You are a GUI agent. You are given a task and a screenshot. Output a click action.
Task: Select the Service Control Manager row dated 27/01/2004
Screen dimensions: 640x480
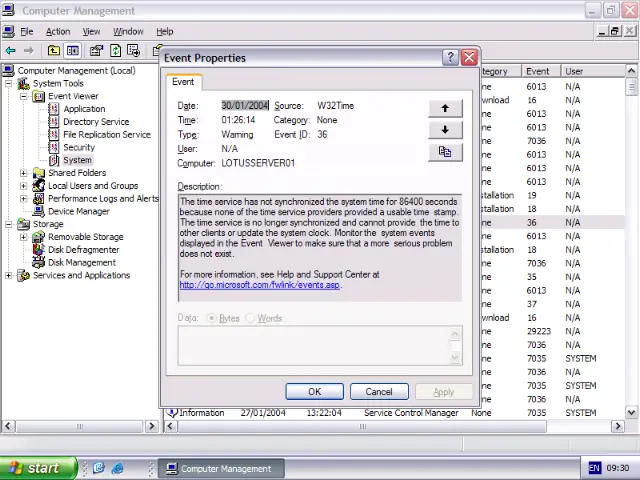coord(394,413)
